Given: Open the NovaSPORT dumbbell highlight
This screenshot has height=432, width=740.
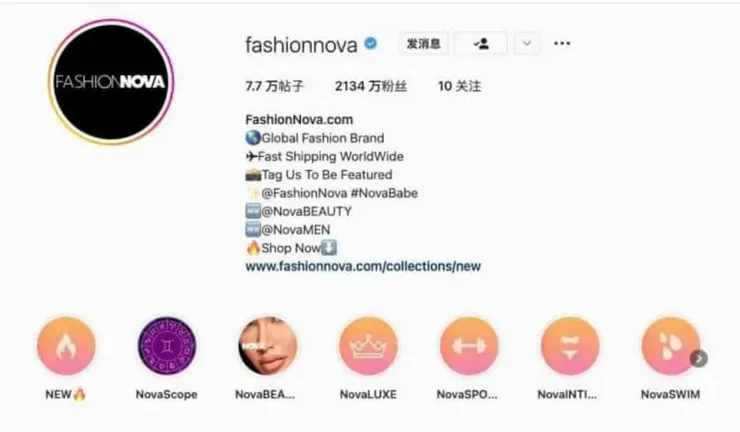Looking at the screenshot, I should pos(469,346).
